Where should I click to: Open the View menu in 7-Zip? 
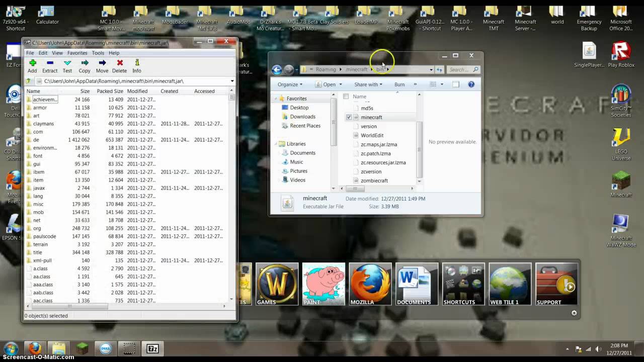coord(57,53)
